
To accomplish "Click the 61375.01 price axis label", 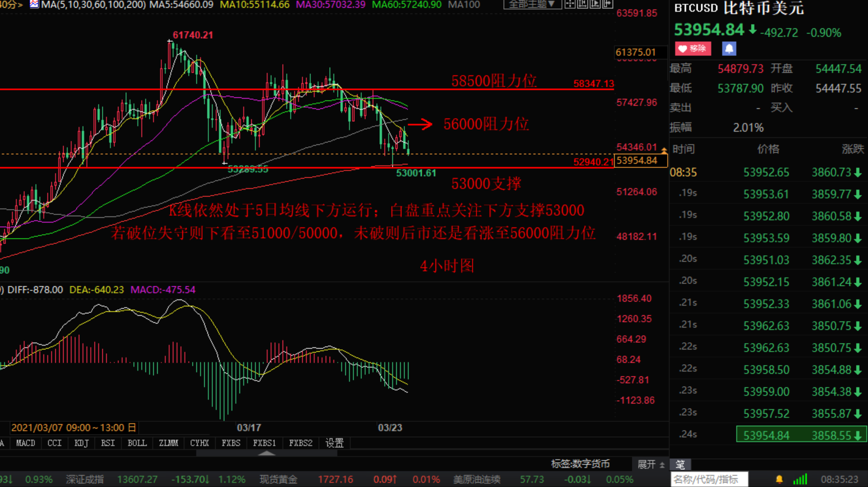I will (x=640, y=52).
